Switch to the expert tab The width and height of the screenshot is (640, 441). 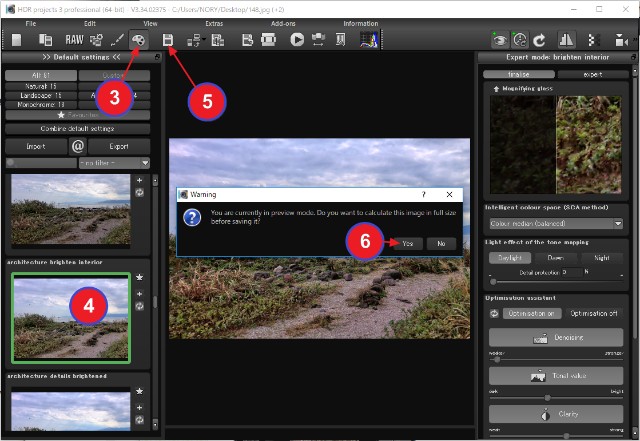592,74
